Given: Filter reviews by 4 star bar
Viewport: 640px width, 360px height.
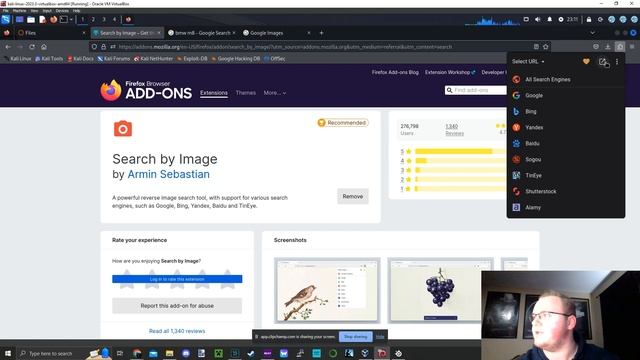Looking at the screenshot, I should [460, 161].
